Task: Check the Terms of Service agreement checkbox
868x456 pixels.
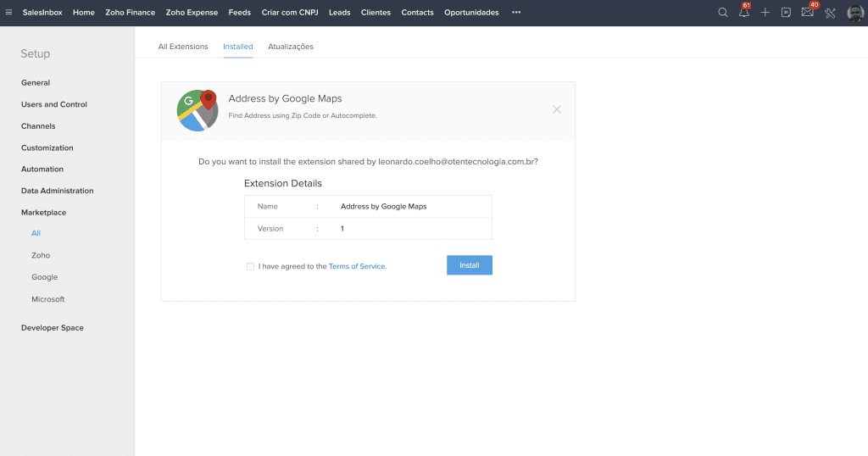Action: click(250, 266)
